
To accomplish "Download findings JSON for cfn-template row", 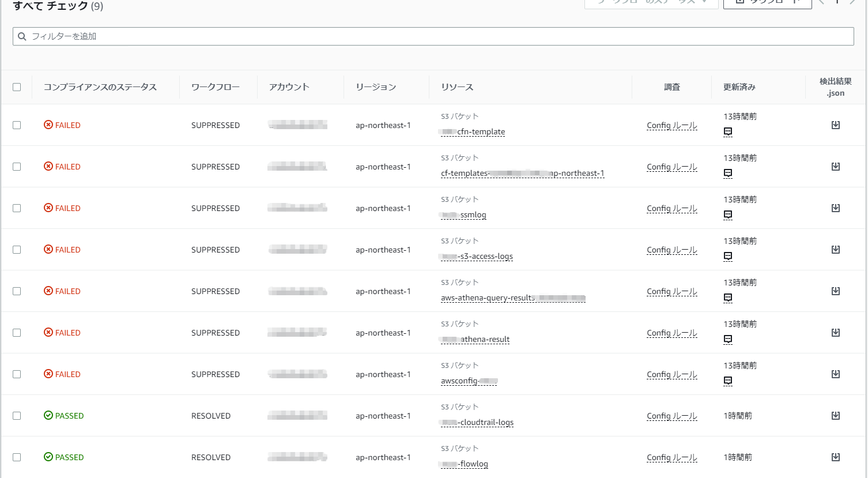I will pos(836,125).
